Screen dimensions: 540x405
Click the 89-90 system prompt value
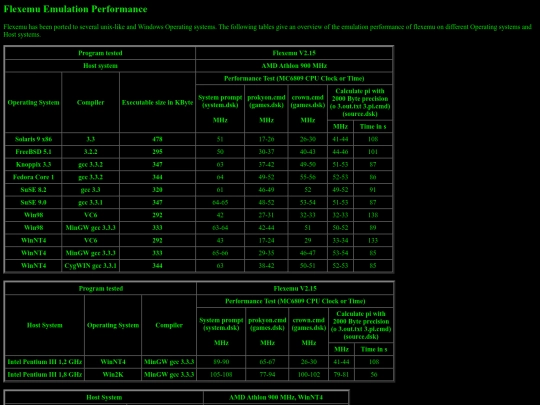pos(221,362)
